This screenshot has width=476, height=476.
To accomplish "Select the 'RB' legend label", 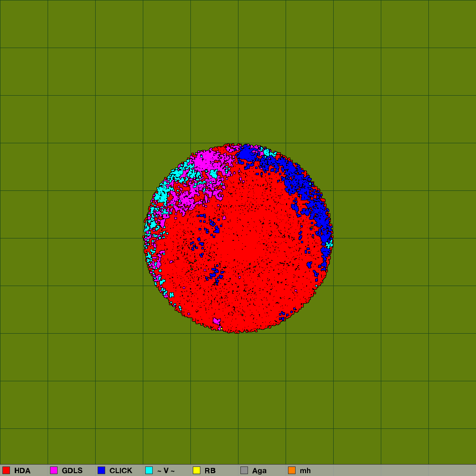I will pos(210,471).
